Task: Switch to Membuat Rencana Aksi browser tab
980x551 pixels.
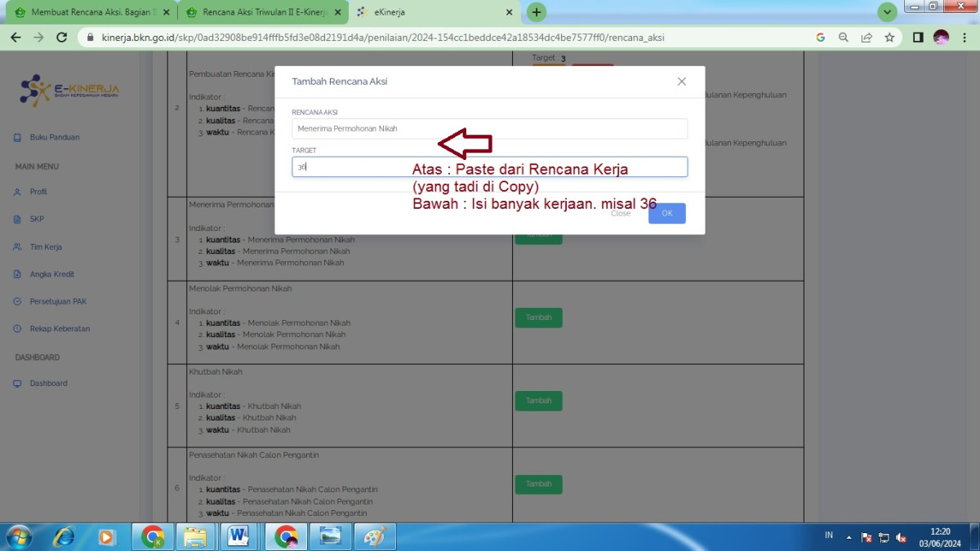Action: pos(91,12)
